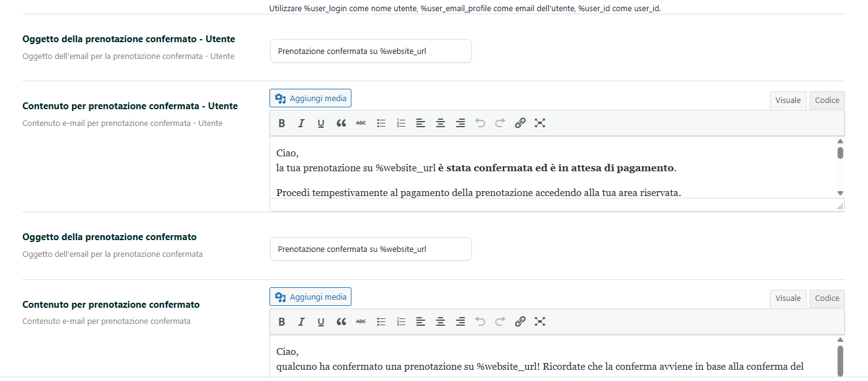The image size is (868, 381).
Task: Insert numbered list in prenotazione confermato editor
Action: click(401, 321)
